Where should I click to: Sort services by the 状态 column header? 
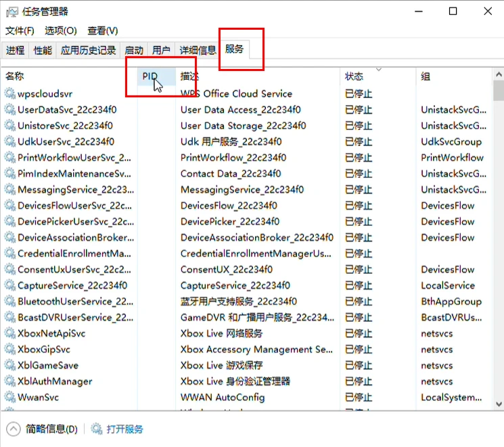coord(378,76)
